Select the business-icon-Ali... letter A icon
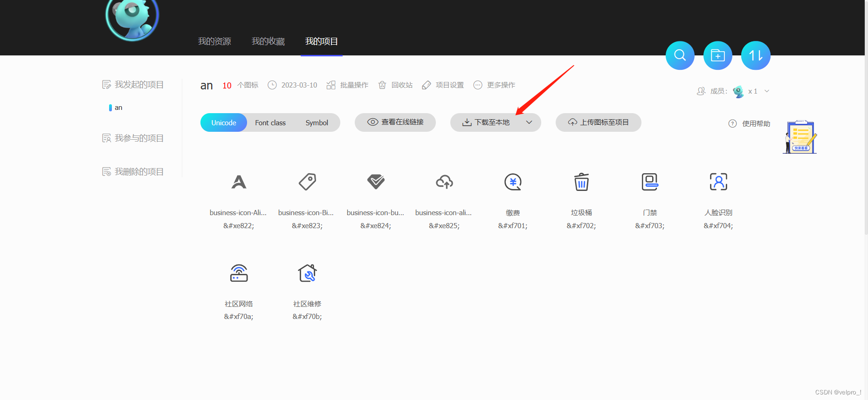The width and height of the screenshot is (868, 400). click(x=239, y=182)
